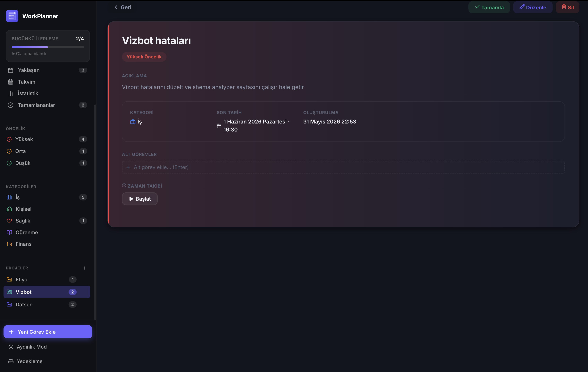This screenshot has width=588, height=372.
Task: Add a new project with plus icon
Action: 84,268
